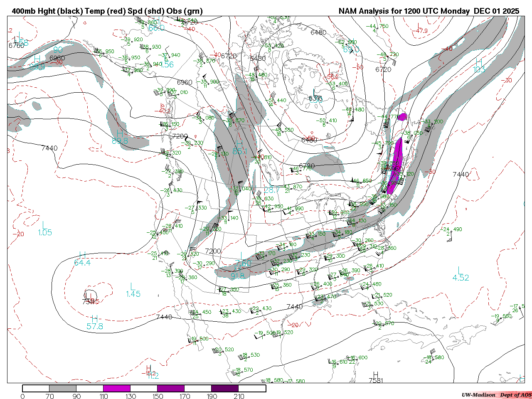Click the red temperature value "-40.2"

pos(162,111)
